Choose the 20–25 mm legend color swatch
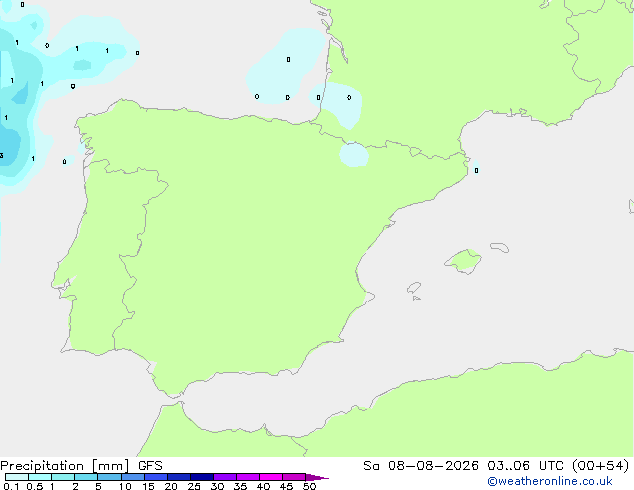The height and width of the screenshot is (490, 634). (x=179, y=477)
